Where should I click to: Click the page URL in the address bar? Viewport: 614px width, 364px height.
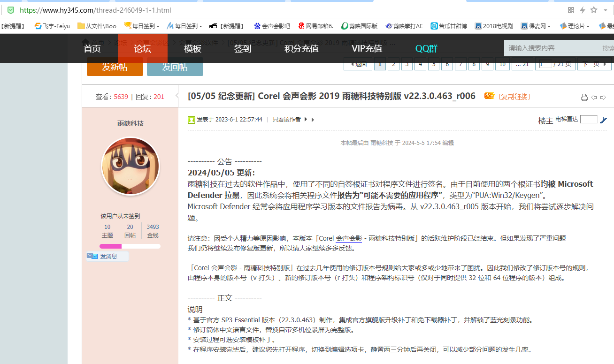pyautogui.click(x=95, y=10)
